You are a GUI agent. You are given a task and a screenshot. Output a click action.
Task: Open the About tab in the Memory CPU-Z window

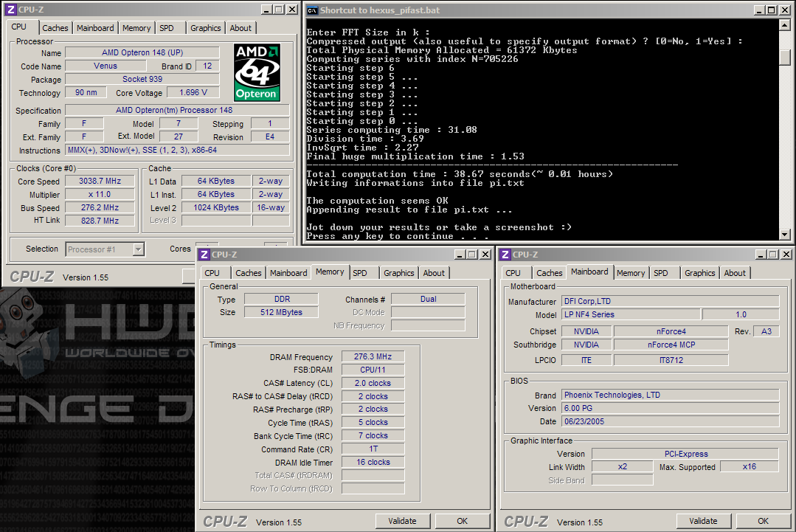point(434,272)
